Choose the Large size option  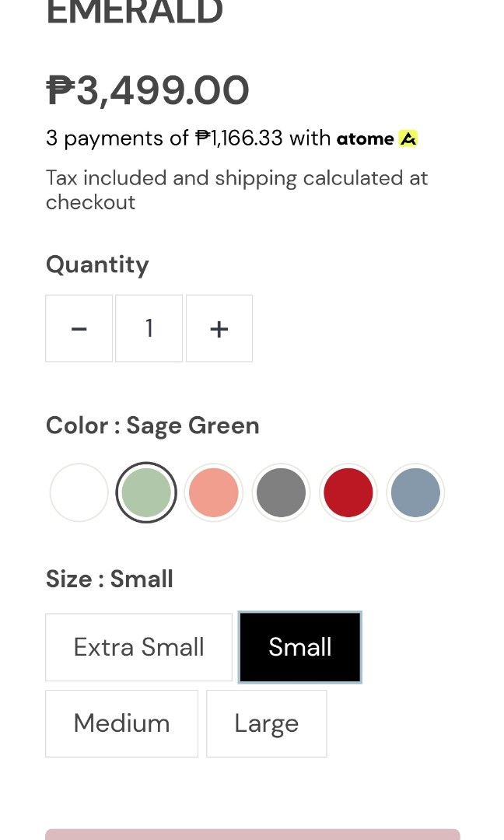(x=266, y=723)
